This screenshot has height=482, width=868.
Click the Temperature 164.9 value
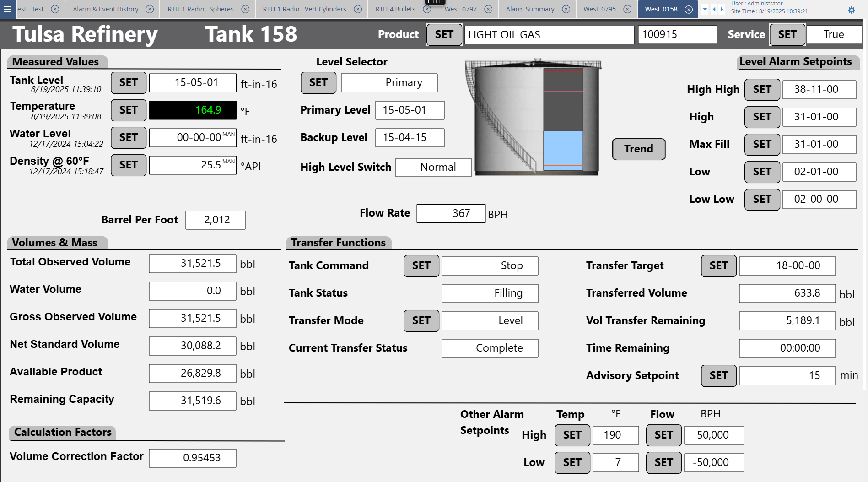pos(193,110)
